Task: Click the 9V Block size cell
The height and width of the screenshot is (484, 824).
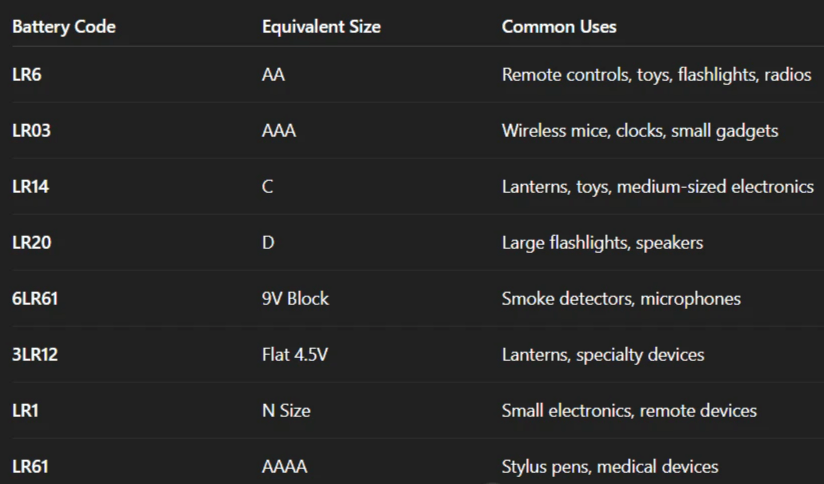Action: [x=295, y=299]
